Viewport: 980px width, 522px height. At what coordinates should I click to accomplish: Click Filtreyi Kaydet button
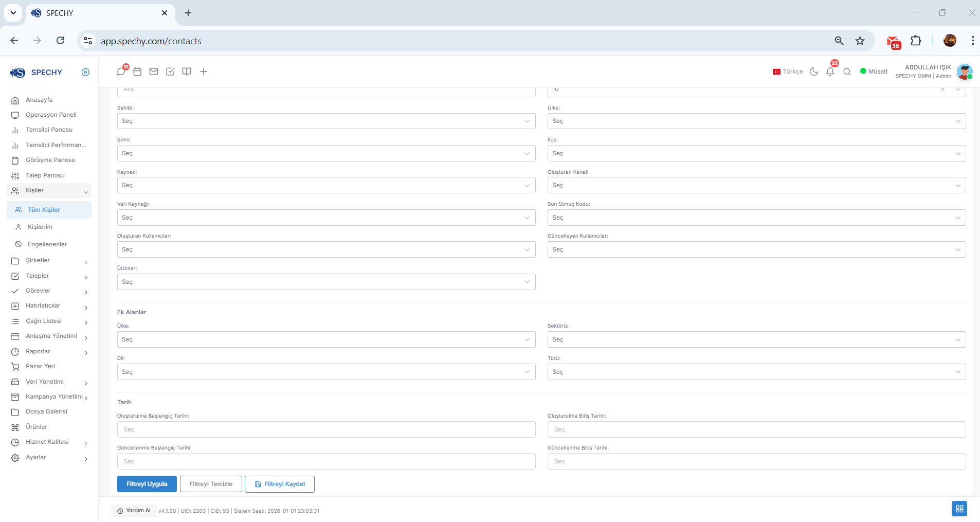coord(280,484)
